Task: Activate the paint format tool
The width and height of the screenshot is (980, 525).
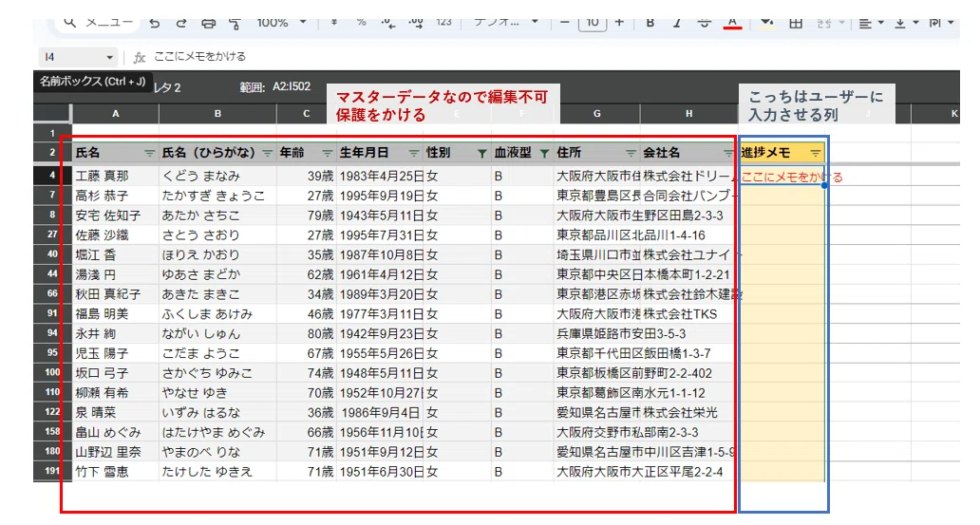Action: [x=235, y=23]
